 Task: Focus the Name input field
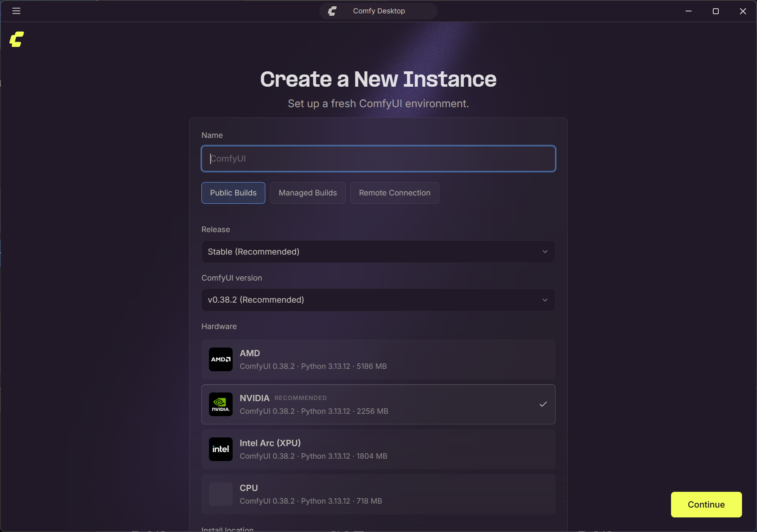tap(378, 159)
